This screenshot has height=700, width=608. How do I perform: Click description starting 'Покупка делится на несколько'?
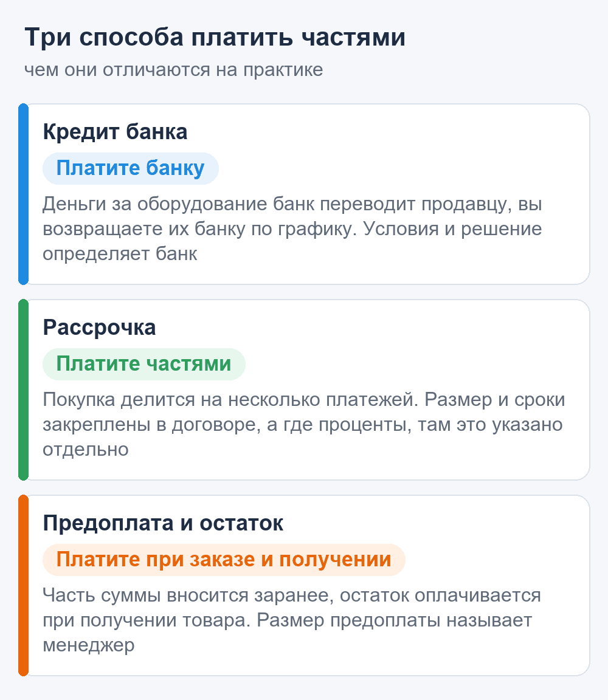point(304,424)
